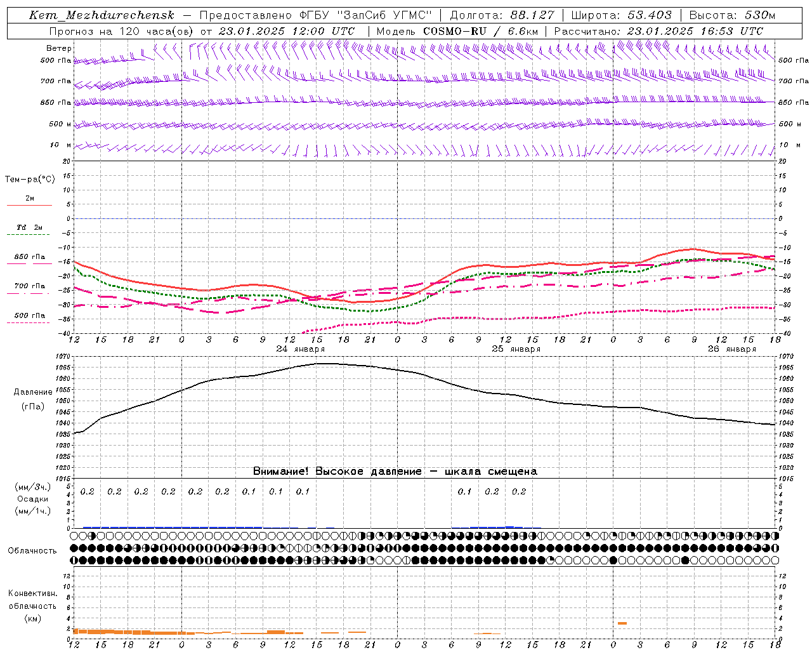Viewport: 812px width, 650px height.
Task: Click the 2м temperature legend entry
Action: 30,199
